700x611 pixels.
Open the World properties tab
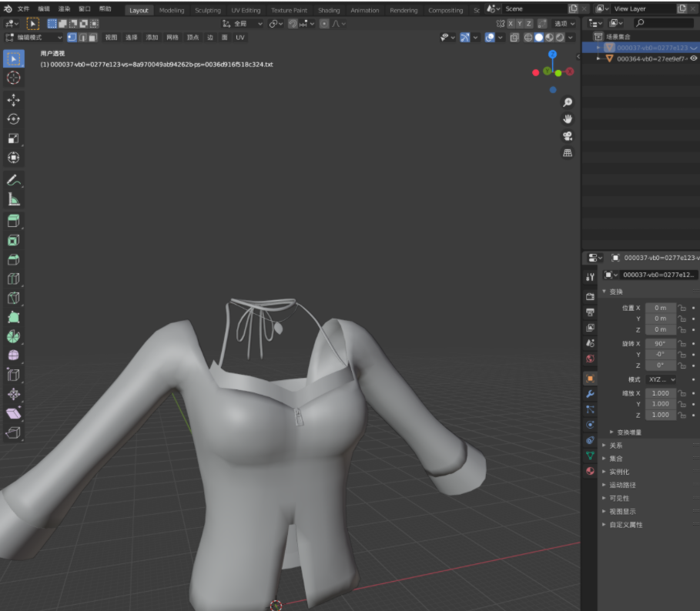[590, 359]
